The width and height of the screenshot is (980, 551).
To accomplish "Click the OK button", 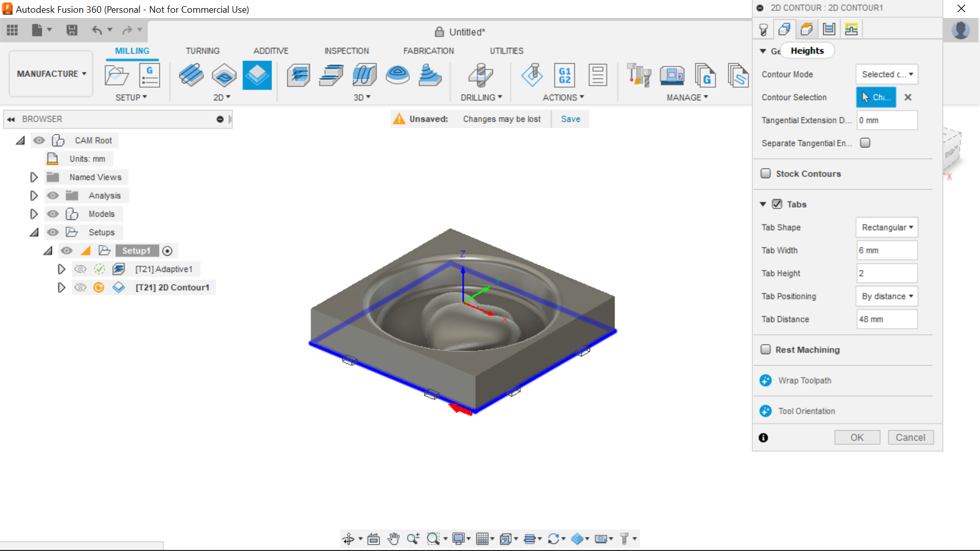I will (x=857, y=437).
